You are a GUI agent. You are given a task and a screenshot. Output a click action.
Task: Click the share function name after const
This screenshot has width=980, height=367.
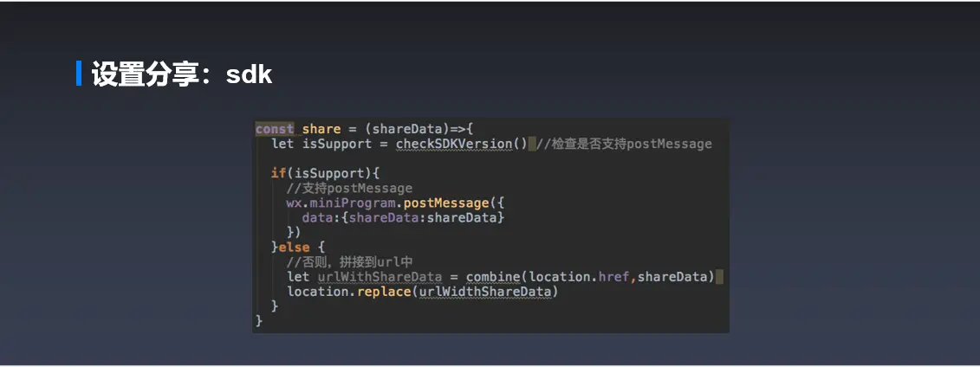321,129
